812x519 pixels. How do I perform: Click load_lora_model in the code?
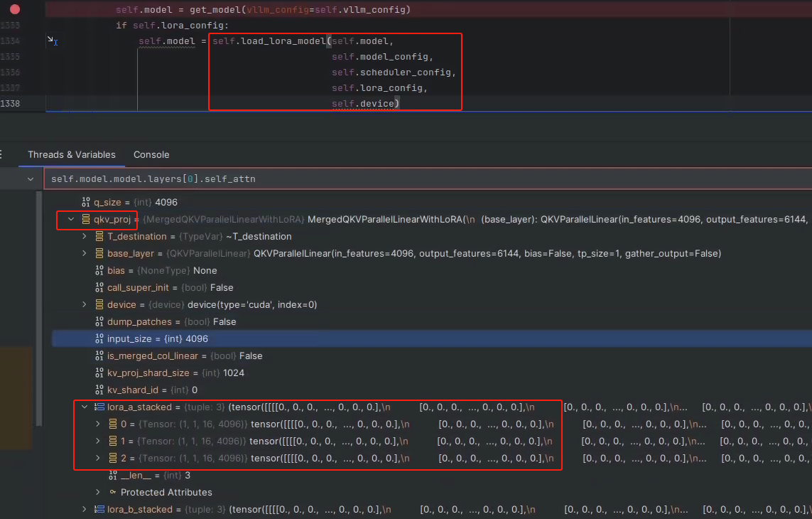click(283, 41)
